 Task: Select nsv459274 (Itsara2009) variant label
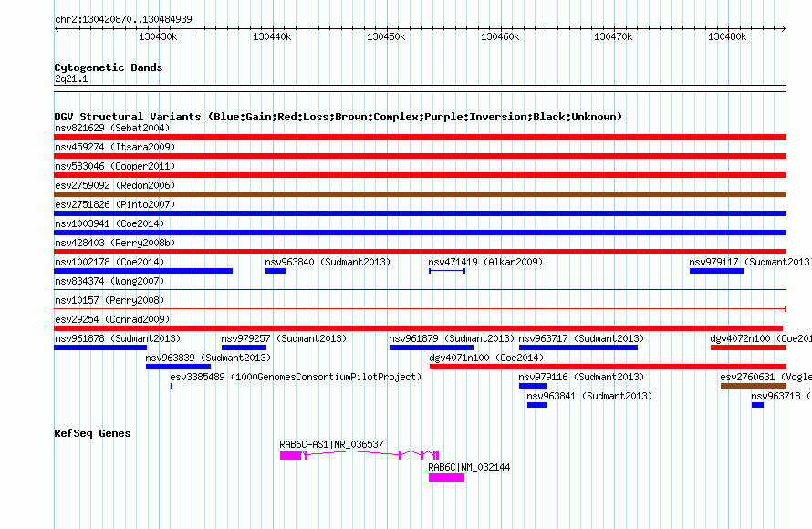coord(115,147)
